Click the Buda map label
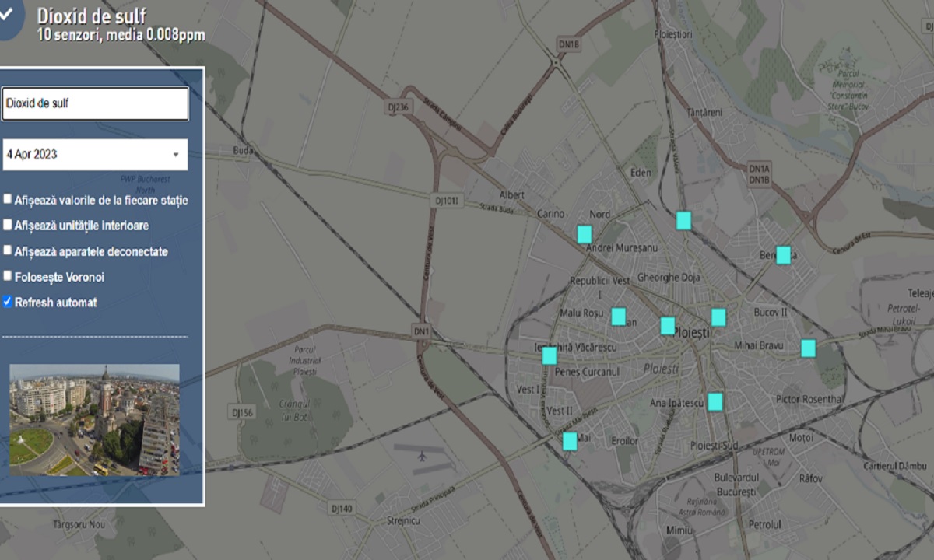This screenshot has width=934, height=560. point(244,149)
